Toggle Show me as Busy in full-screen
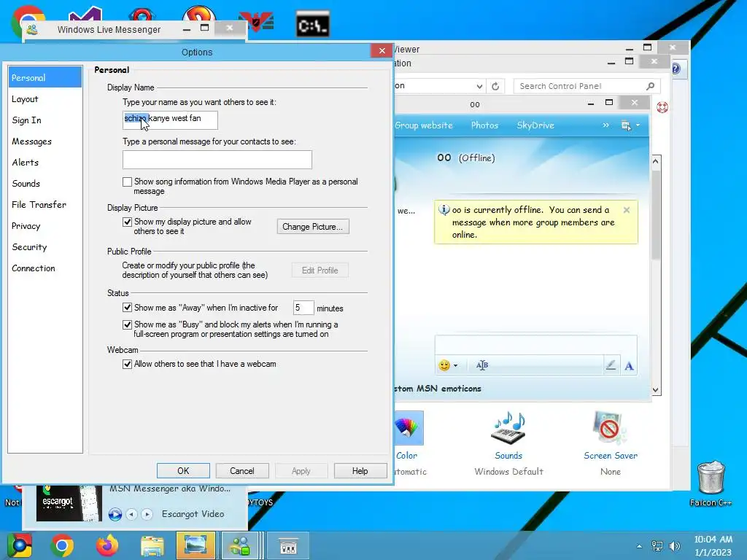Screen dimensions: 747x560 click(127, 324)
